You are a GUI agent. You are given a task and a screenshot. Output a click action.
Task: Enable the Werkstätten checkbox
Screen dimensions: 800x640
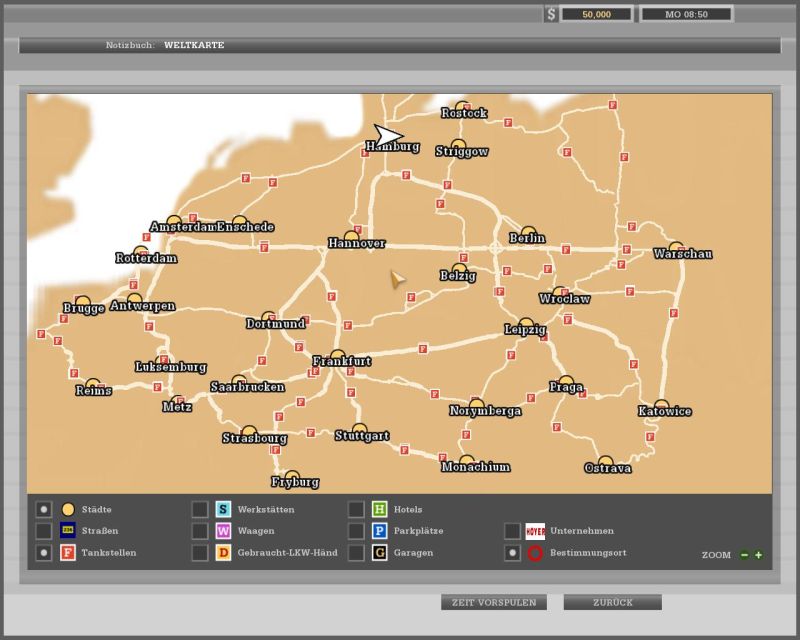[x=200, y=510]
